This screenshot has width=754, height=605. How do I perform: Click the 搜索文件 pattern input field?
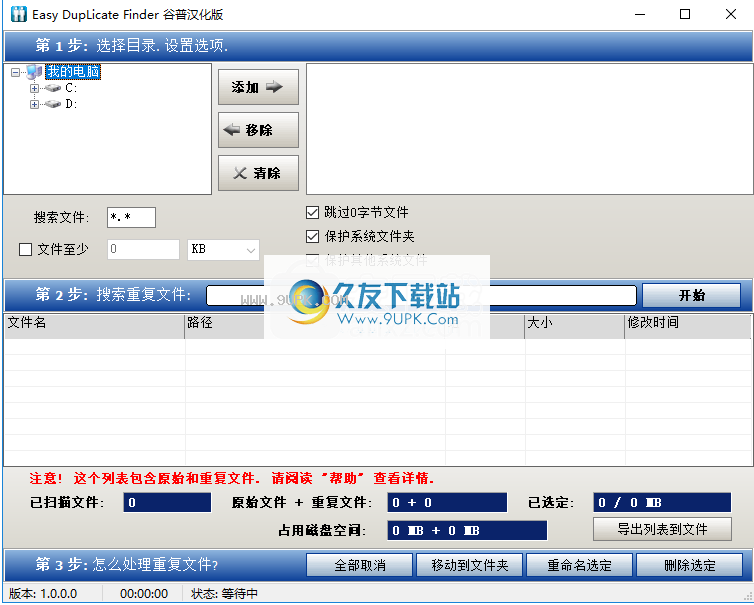[x=131, y=217]
